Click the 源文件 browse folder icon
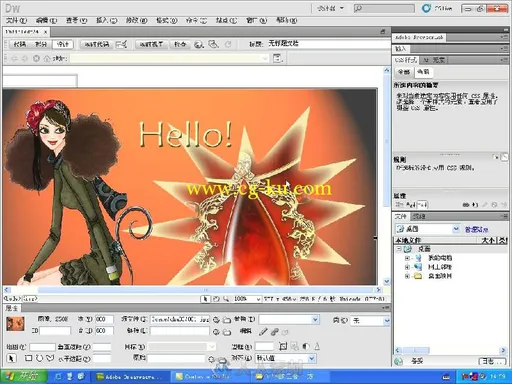Screen dimensions: 512x384 [x=227, y=320]
